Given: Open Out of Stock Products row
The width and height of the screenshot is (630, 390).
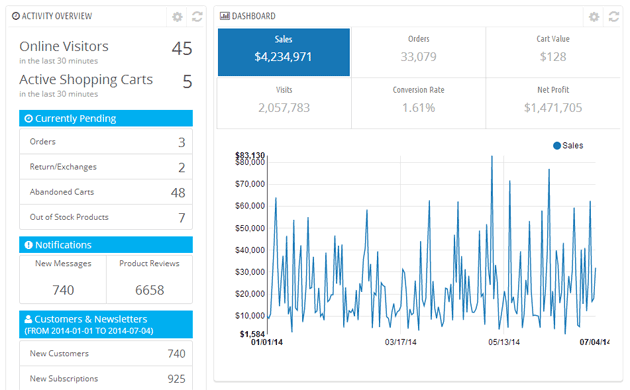Looking at the screenshot, I should (x=106, y=217).
